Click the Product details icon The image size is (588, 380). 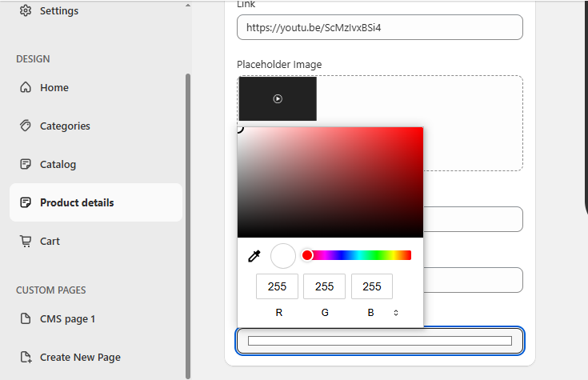[x=26, y=202]
